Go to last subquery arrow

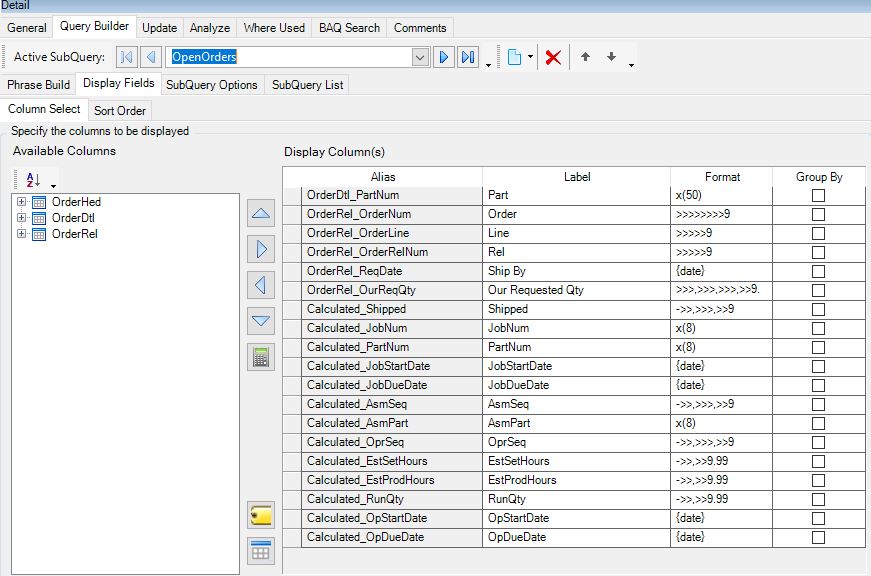[468, 57]
